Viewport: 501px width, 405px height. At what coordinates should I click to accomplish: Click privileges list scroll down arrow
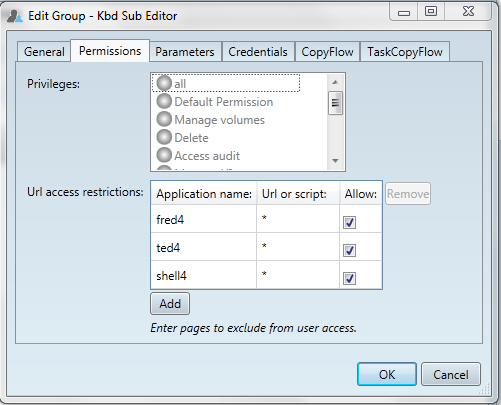(x=335, y=161)
